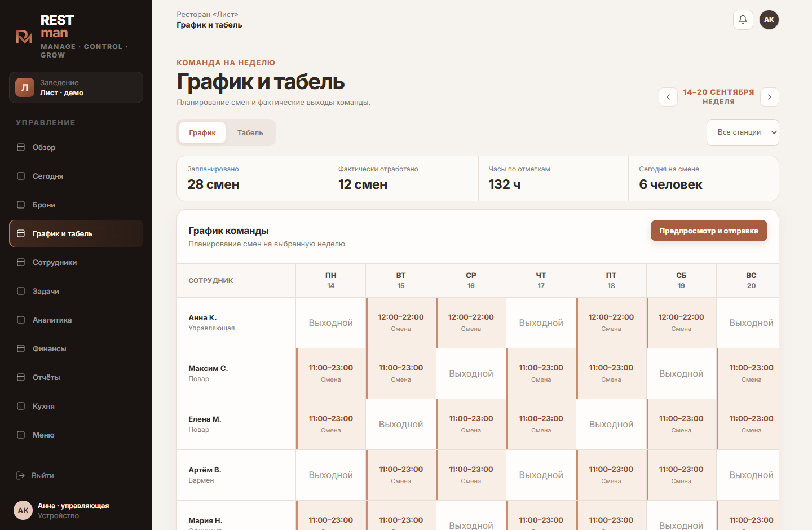Go to next week arrow

tap(770, 97)
